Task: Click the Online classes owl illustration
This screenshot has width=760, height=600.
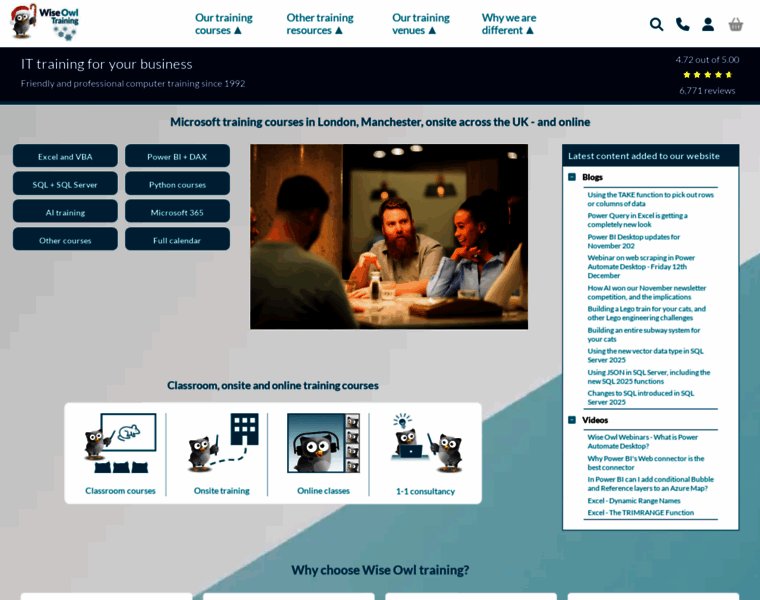Action: [x=323, y=443]
